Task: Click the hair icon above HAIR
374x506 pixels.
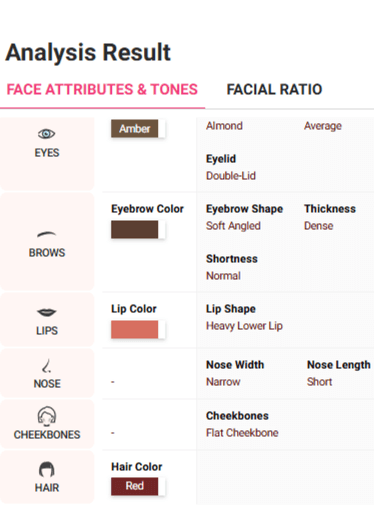Action: click(x=47, y=469)
